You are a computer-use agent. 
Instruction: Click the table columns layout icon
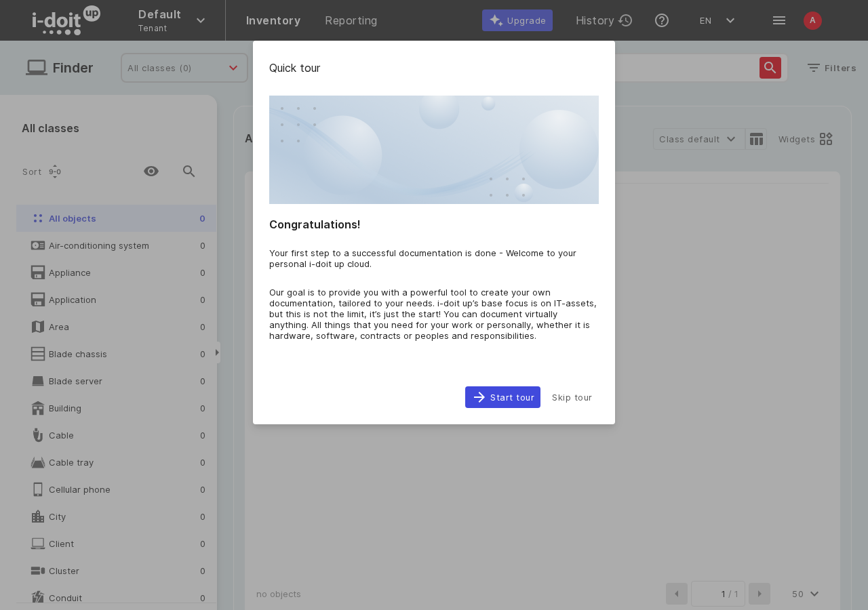(x=756, y=139)
